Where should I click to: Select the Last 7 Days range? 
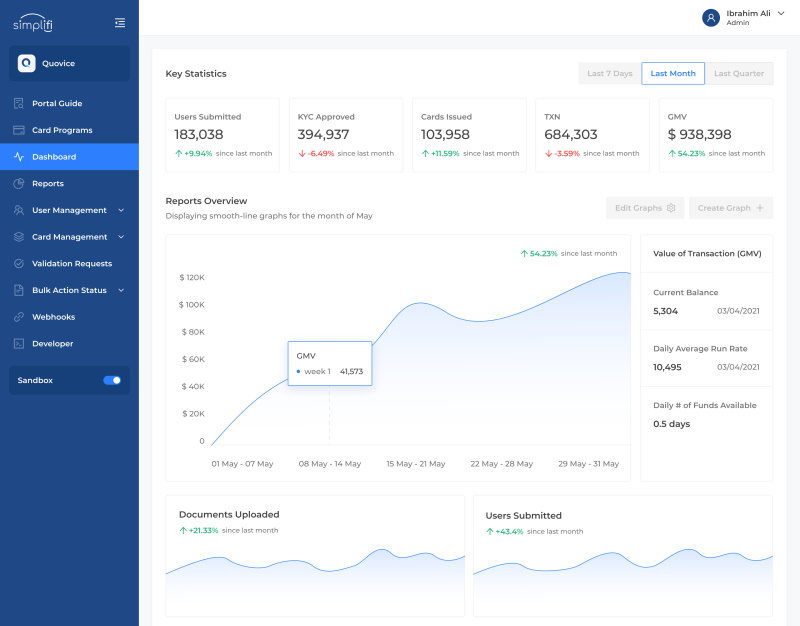(609, 73)
